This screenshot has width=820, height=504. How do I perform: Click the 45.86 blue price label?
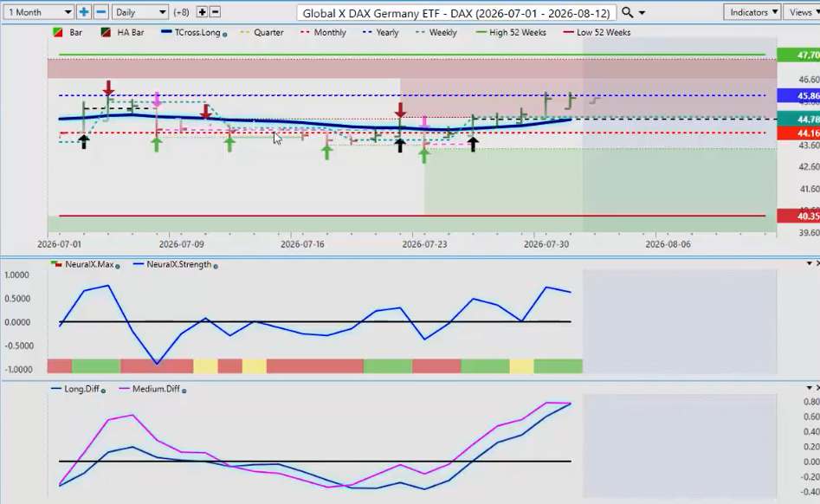tap(798, 95)
